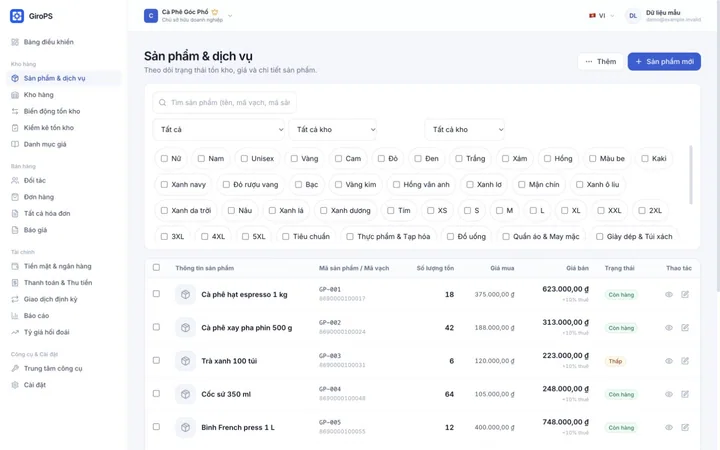Click Còn hàng badge for espresso
The image size is (720, 450).
coord(621,295)
